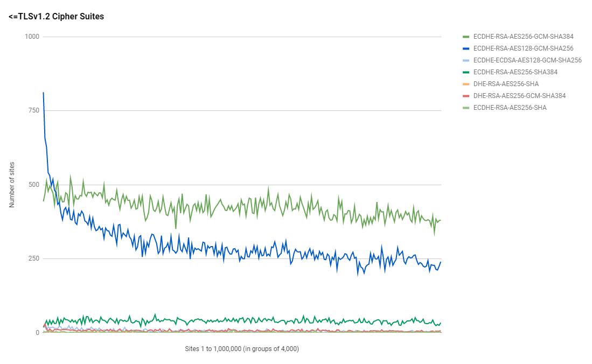Image resolution: width=592 pixels, height=364 pixels.
Task: Click the ECDHE-RSA-AES256-GCM-SHA384 legend color swatch
Action: [466, 37]
